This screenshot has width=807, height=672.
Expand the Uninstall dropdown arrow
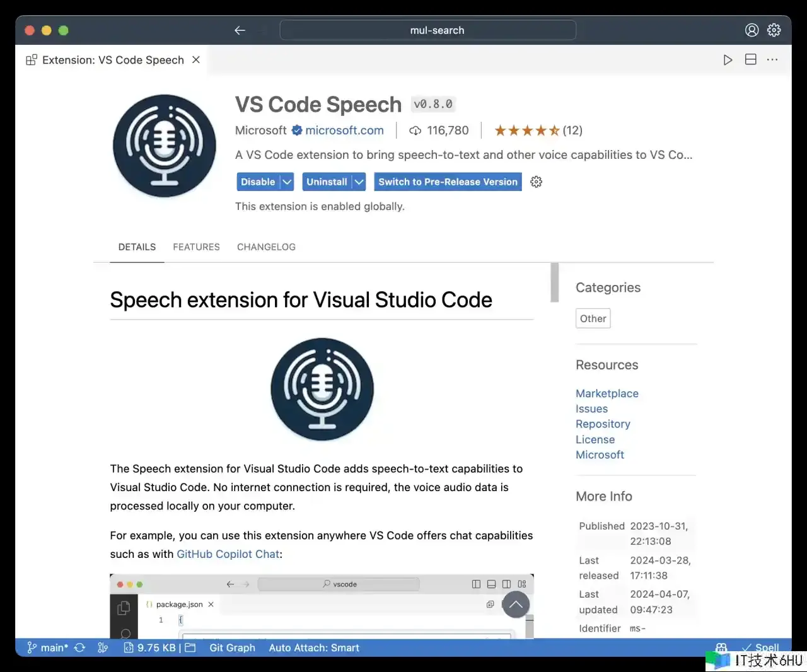tap(359, 182)
